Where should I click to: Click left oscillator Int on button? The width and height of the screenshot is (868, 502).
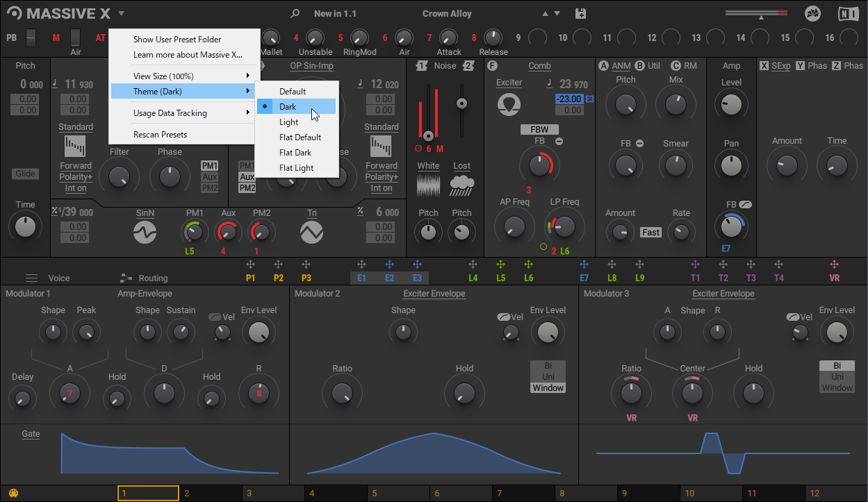(75, 188)
